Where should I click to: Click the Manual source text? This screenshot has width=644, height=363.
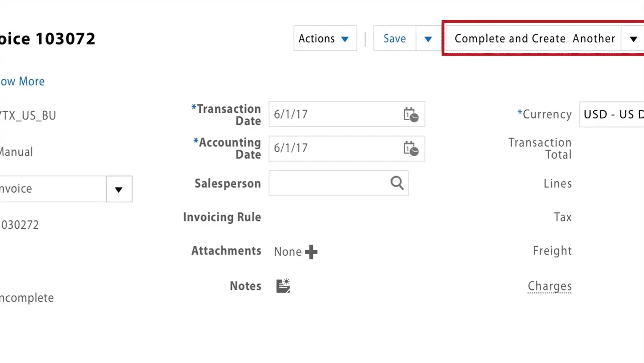(x=16, y=152)
